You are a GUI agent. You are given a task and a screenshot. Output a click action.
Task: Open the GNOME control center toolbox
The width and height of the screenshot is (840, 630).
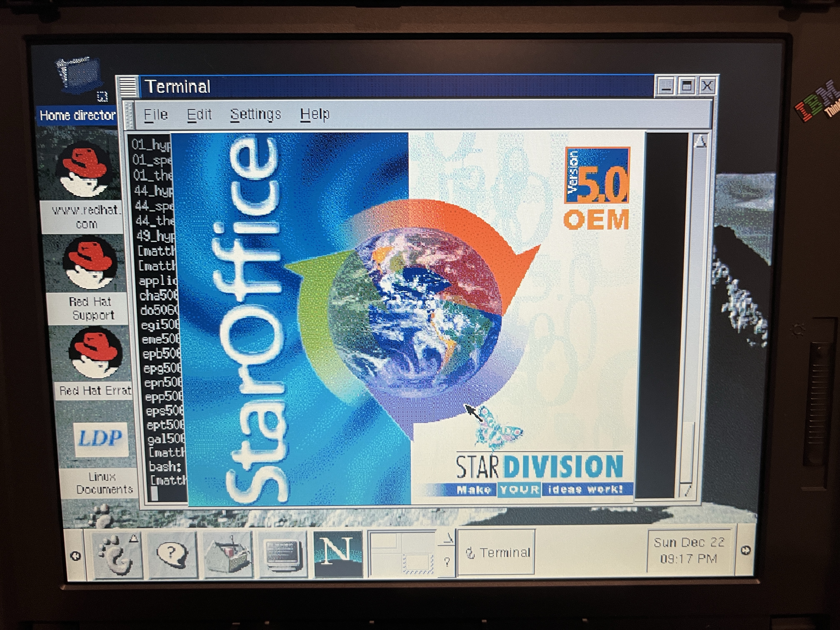(x=227, y=555)
